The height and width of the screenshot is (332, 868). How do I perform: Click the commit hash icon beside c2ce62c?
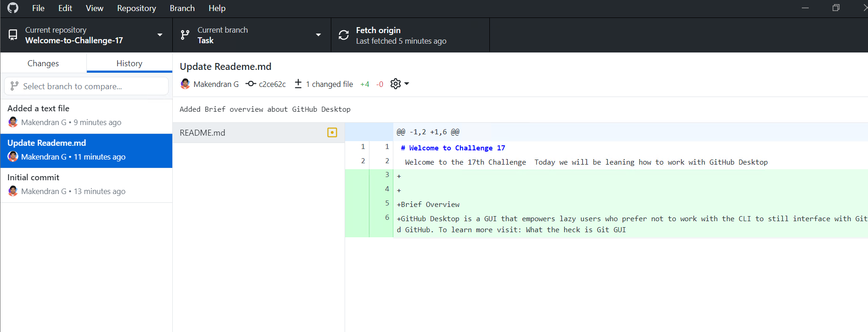(x=250, y=84)
